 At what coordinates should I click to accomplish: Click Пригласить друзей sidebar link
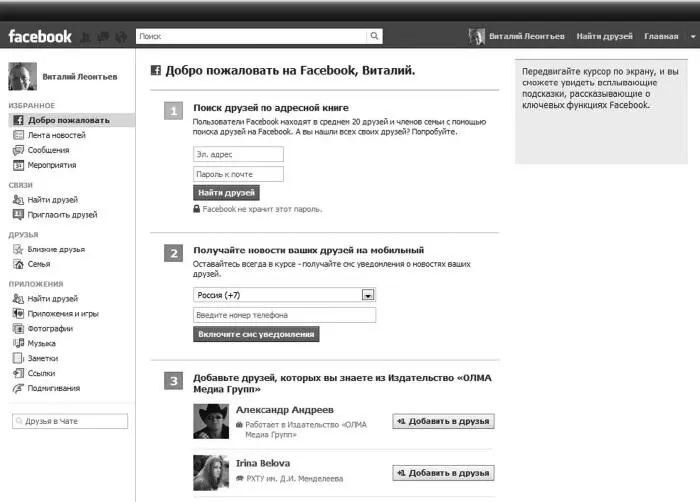point(62,215)
